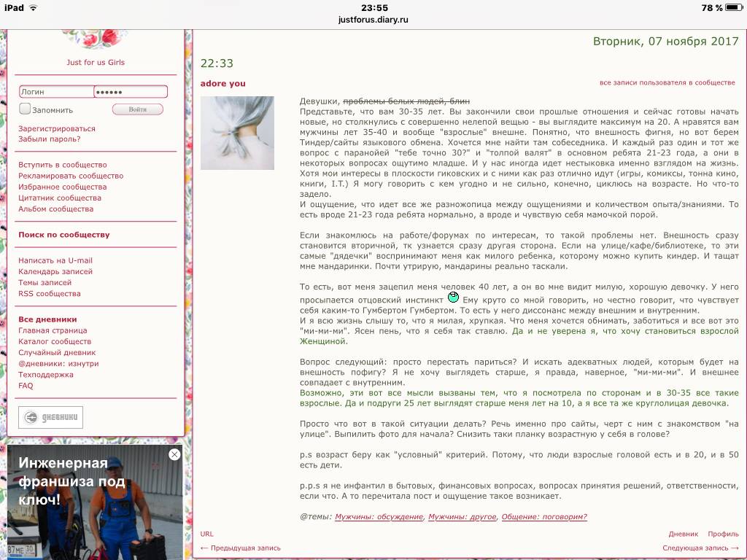Click Написать на U-mail
This screenshot has width=747, height=560.
pyautogui.click(x=55, y=260)
